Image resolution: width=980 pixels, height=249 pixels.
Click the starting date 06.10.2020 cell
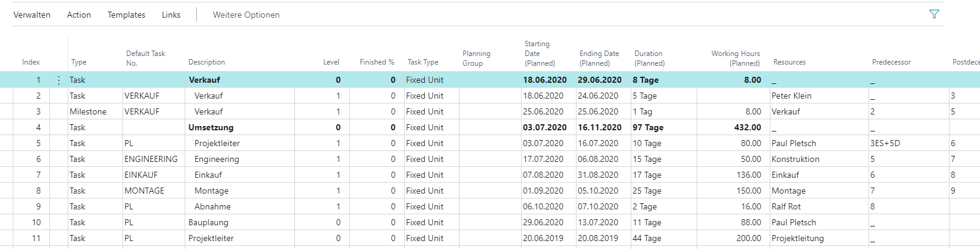543,206
